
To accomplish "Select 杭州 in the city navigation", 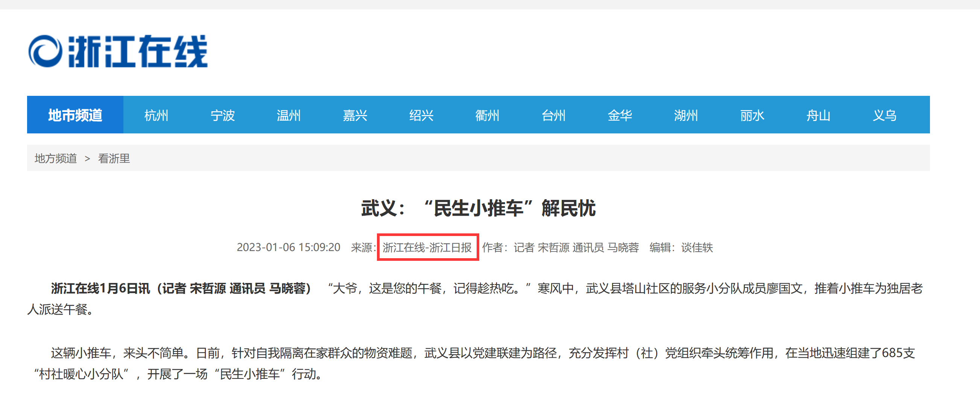I will 156,115.
